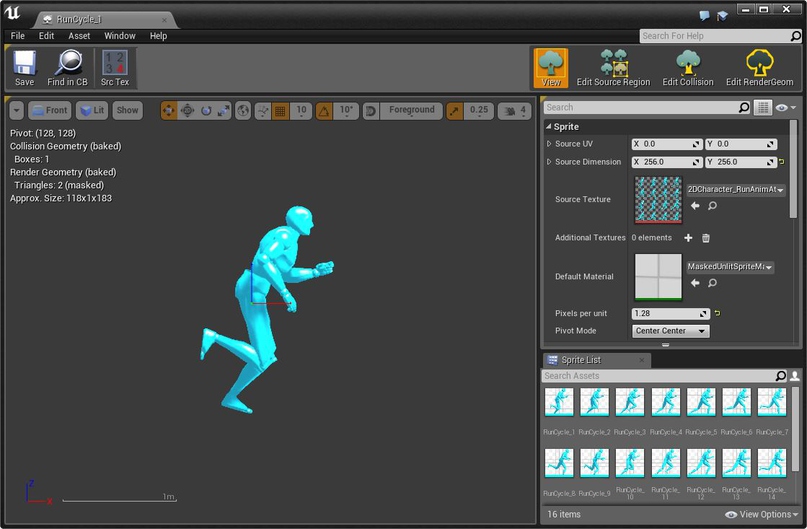The image size is (807, 529).
Task: Clear Additional Textures with trash icon
Action: pos(706,238)
